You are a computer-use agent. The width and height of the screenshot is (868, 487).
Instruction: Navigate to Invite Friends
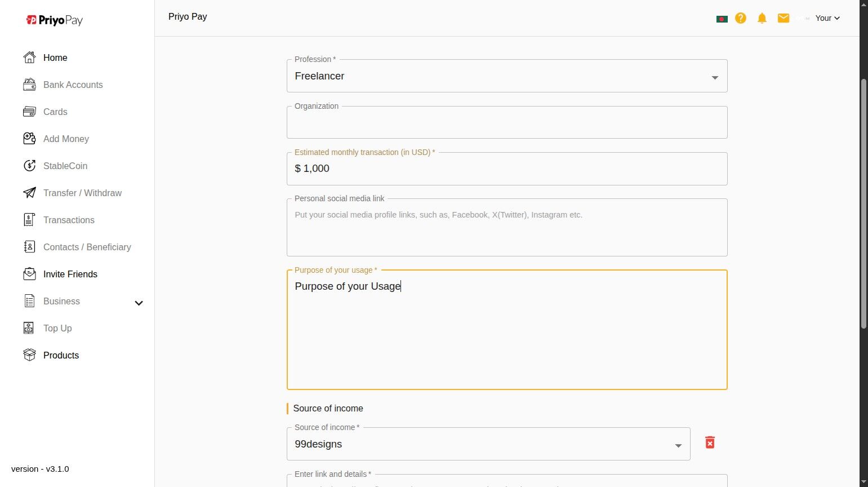click(70, 274)
